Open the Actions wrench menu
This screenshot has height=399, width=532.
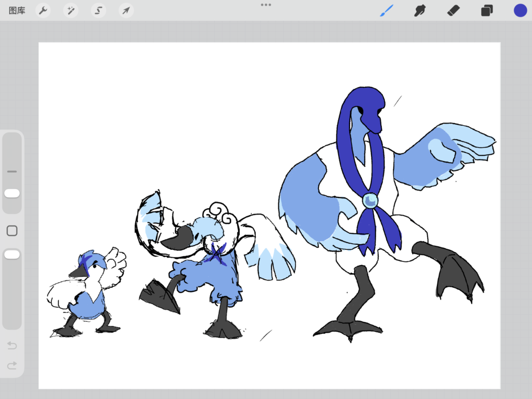(x=43, y=10)
